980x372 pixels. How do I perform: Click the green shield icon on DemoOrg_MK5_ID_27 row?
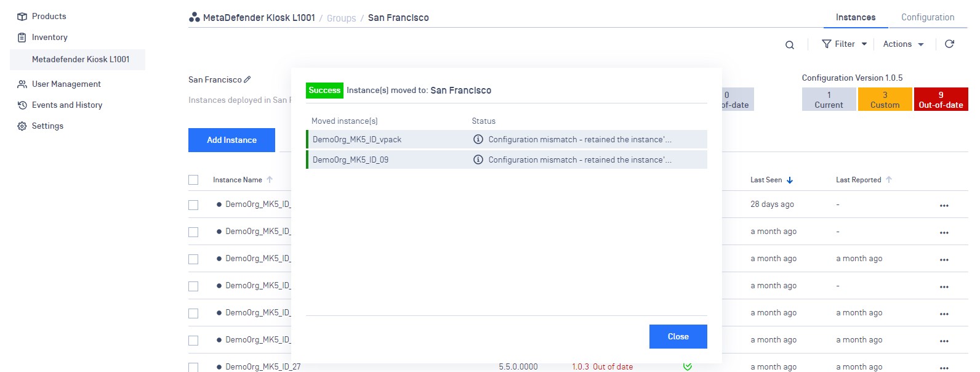coord(688,366)
